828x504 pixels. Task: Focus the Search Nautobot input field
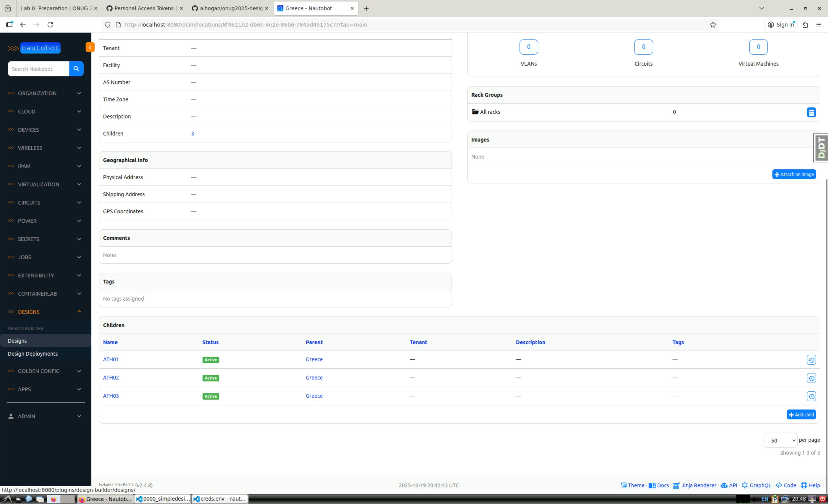(x=38, y=69)
